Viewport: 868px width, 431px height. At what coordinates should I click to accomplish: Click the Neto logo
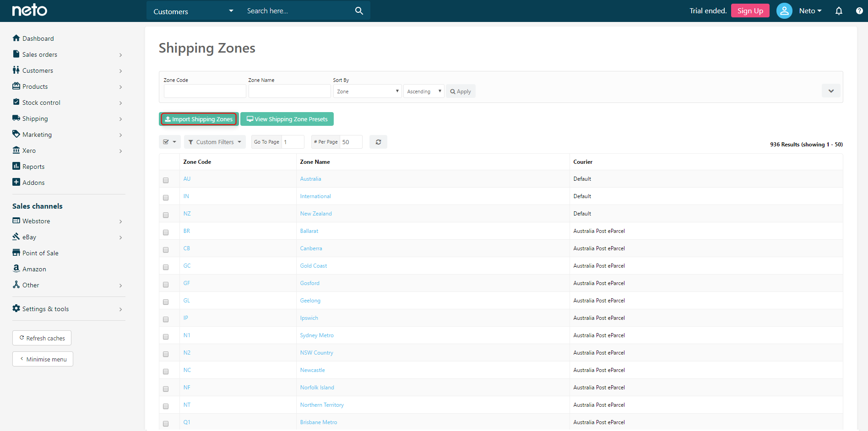[29, 10]
